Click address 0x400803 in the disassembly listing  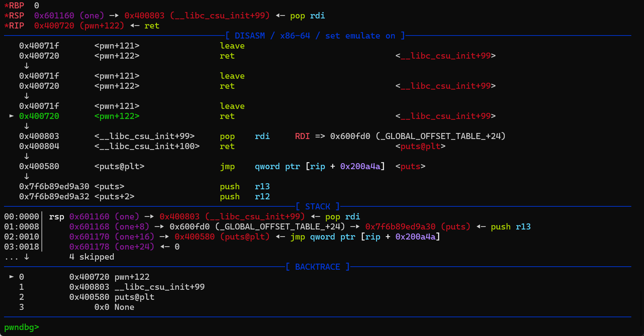[39, 136]
